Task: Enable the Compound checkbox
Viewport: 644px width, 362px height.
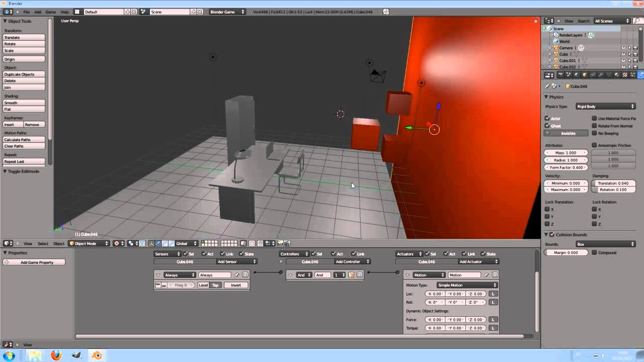Action: (x=595, y=252)
